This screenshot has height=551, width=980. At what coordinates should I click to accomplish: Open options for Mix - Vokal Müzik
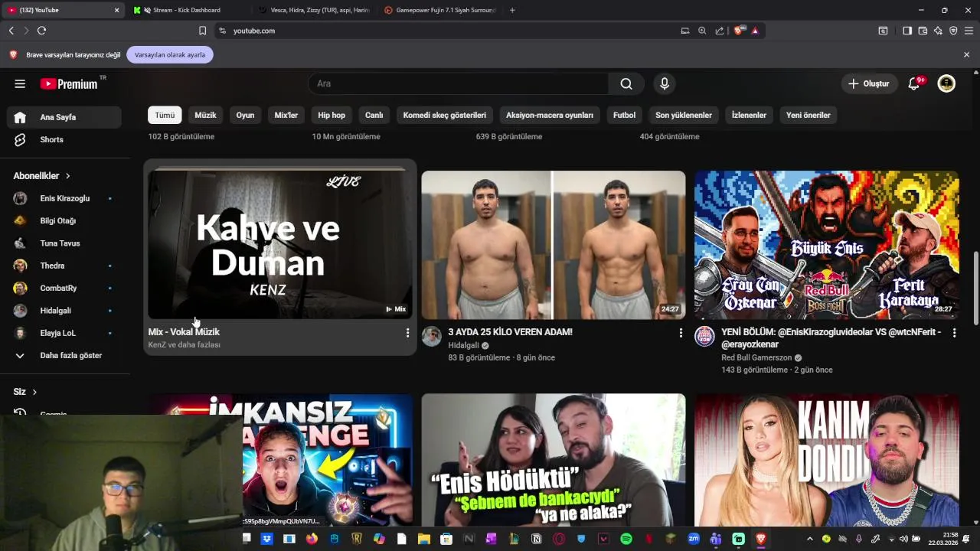coord(407,333)
